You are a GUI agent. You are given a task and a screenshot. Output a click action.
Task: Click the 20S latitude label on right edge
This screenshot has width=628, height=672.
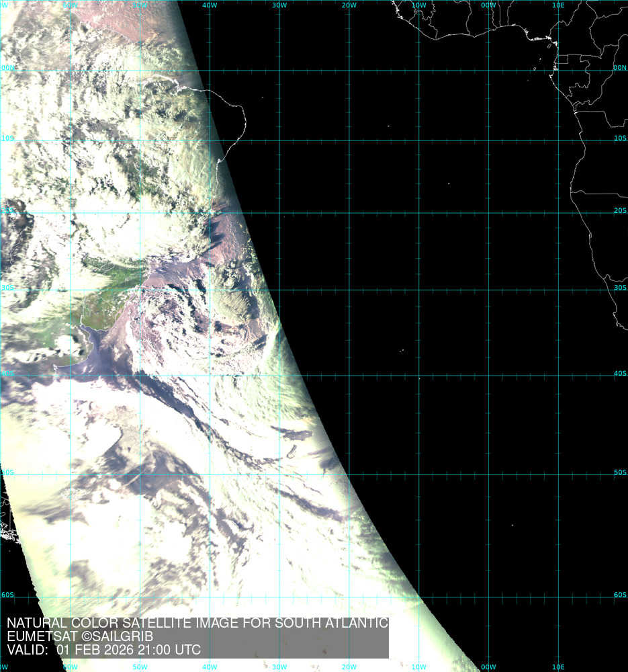coord(619,210)
